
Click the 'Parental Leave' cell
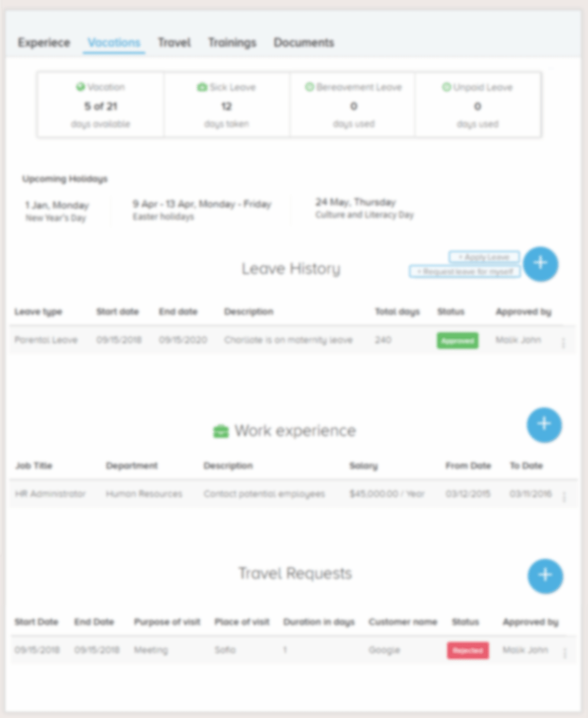click(46, 340)
